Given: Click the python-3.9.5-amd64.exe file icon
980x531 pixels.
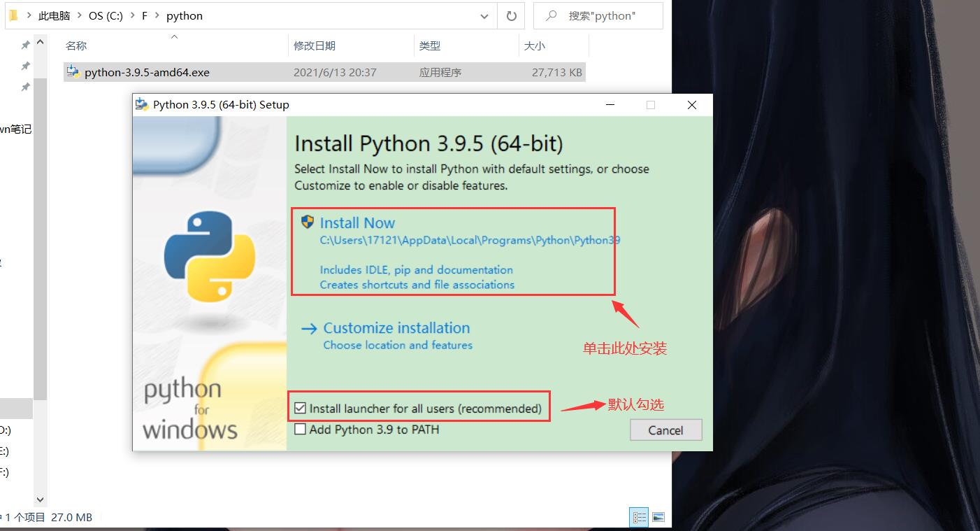Looking at the screenshot, I should (73, 72).
